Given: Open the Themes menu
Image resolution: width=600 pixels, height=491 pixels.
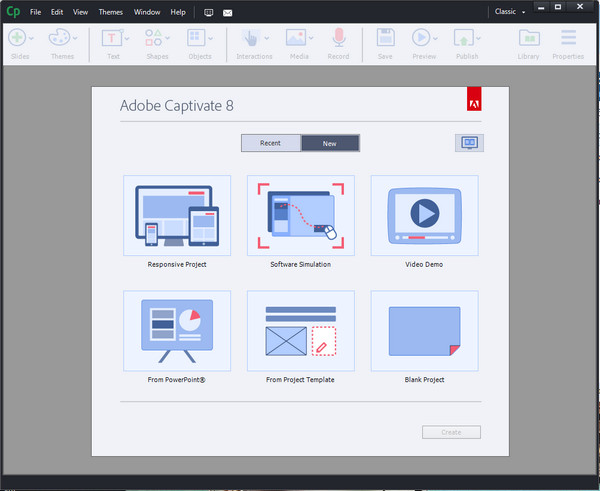Looking at the screenshot, I should coord(111,12).
